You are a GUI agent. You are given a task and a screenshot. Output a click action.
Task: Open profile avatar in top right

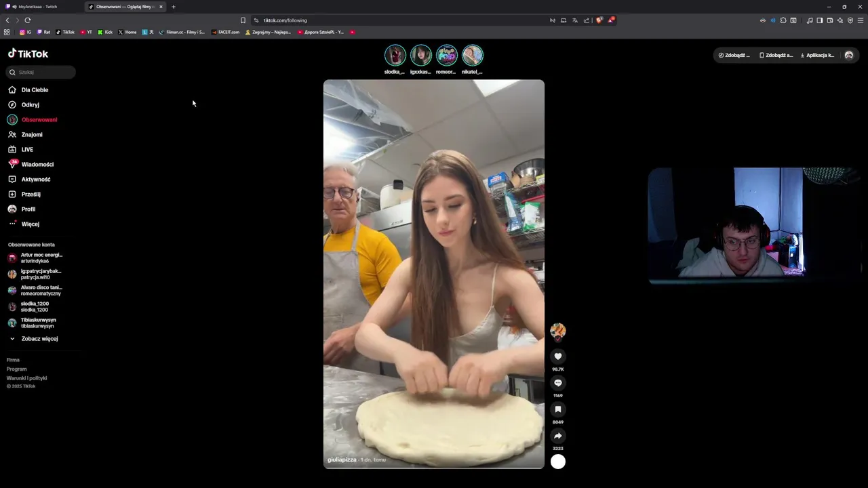tap(848, 55)
